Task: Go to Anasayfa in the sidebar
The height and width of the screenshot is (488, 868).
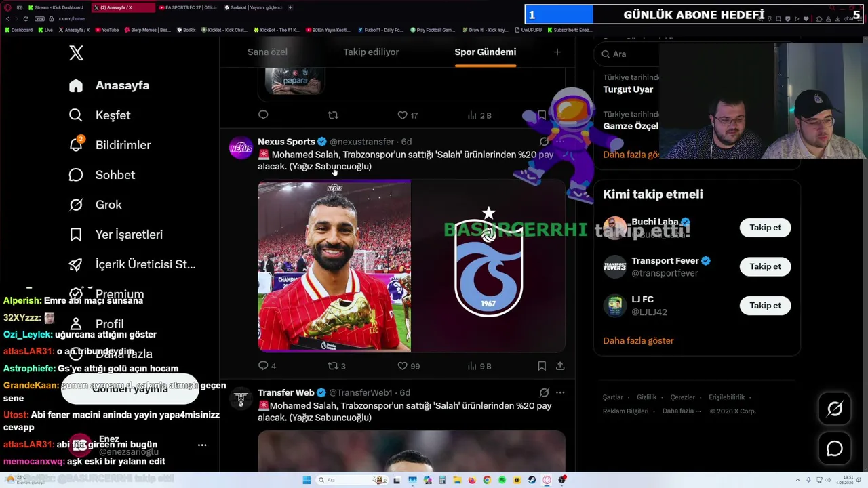Action: 109,85
